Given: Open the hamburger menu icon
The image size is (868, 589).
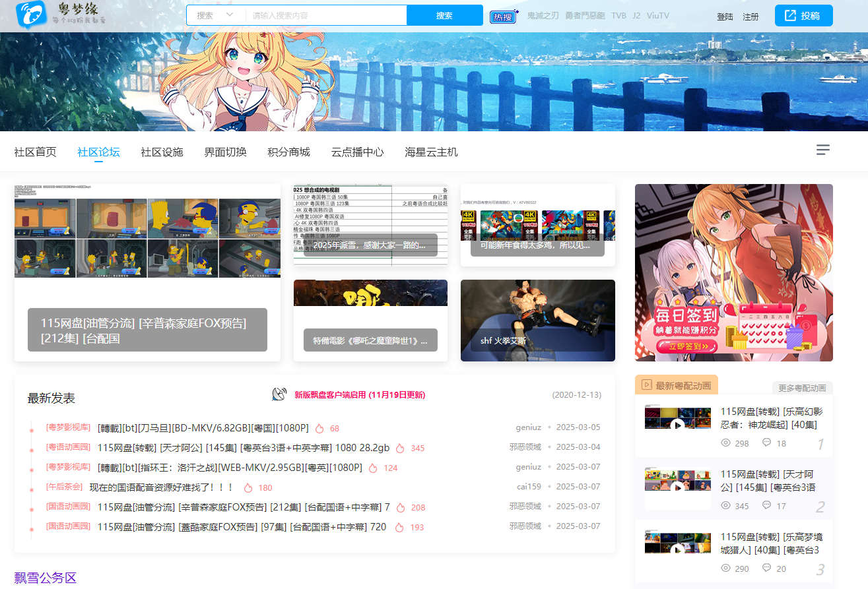Looking at the screenshot, I should [823, 150].
